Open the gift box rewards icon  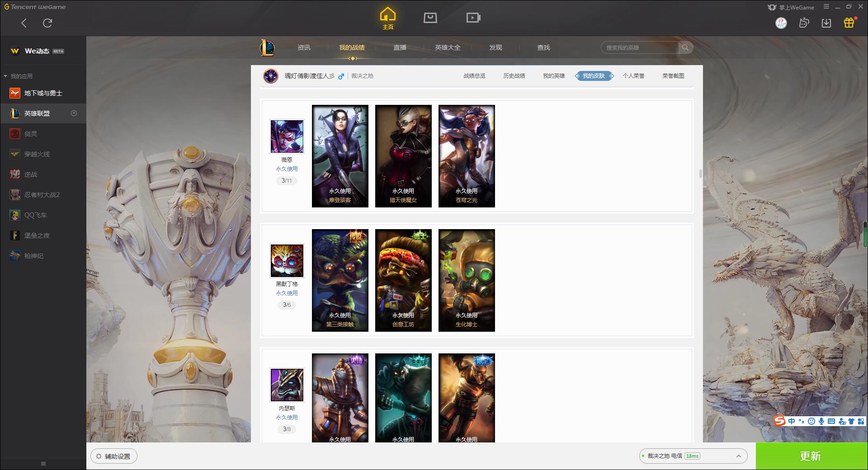pos(849,23)
